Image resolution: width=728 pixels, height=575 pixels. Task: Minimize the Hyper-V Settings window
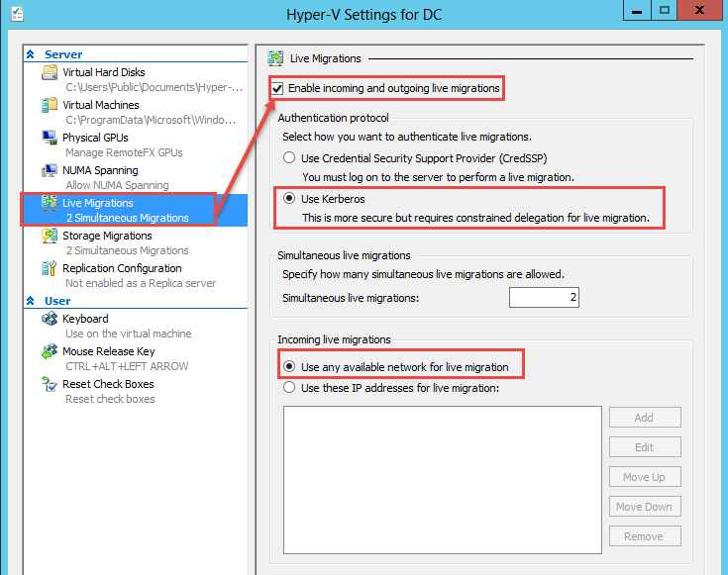[637, 10]
